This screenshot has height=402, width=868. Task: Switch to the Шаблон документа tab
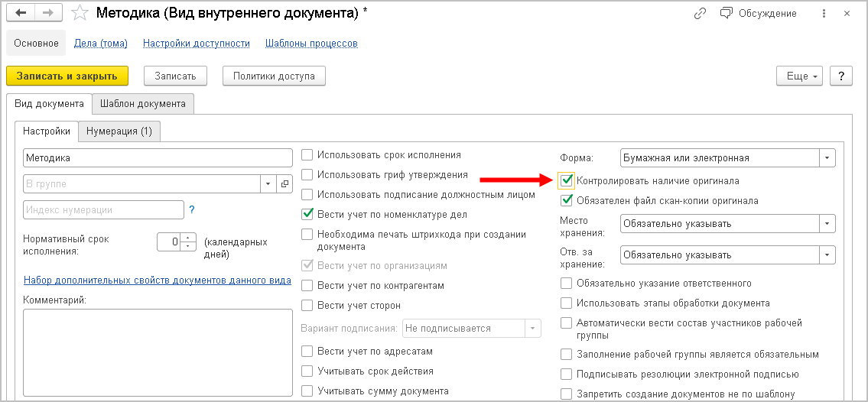(142, 104)
